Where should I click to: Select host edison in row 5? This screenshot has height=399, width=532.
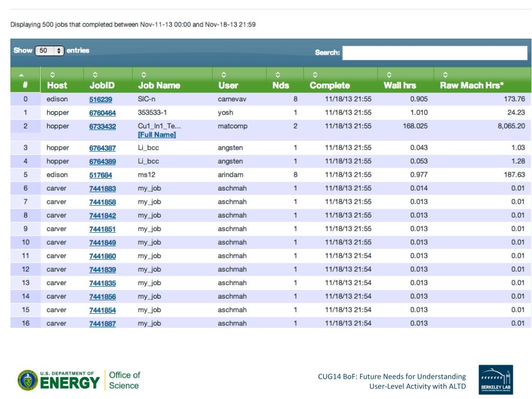click(57, 175)
